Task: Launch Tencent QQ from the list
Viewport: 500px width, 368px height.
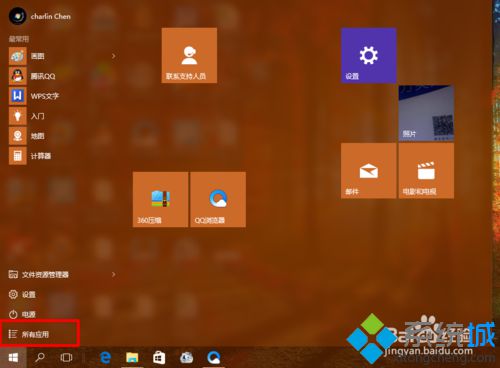Action: click(x=62, y=76)
